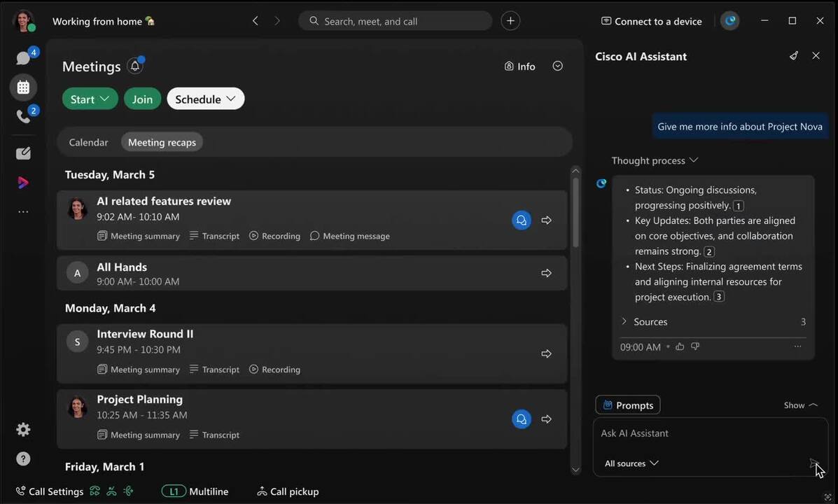Click thumbs up on AI response
838x504 pixels.
680,346
